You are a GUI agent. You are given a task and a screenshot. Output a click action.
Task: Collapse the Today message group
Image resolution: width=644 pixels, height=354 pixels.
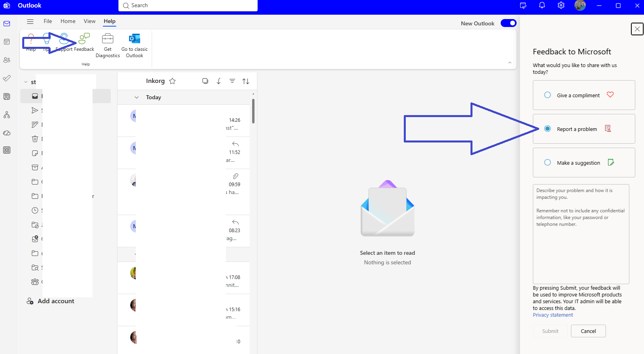click(x=137, y=97)
